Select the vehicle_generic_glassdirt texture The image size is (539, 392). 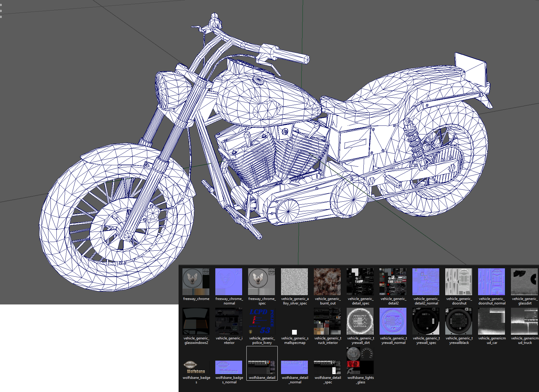tap(524, 282)
